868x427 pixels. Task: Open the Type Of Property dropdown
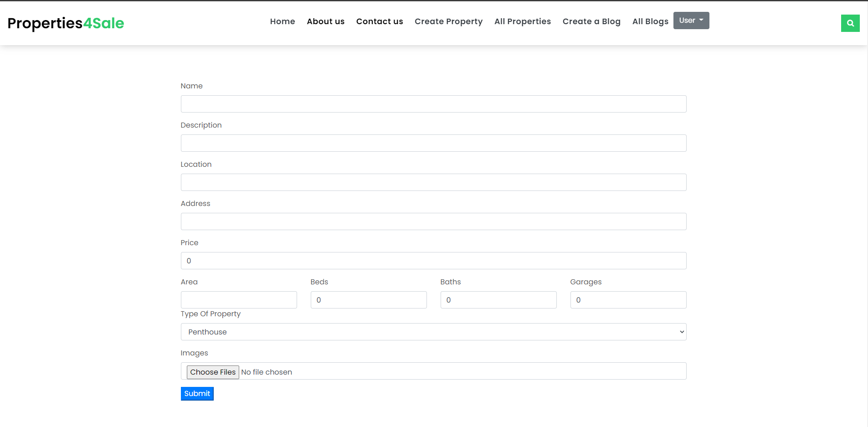[x=433, y=332]
